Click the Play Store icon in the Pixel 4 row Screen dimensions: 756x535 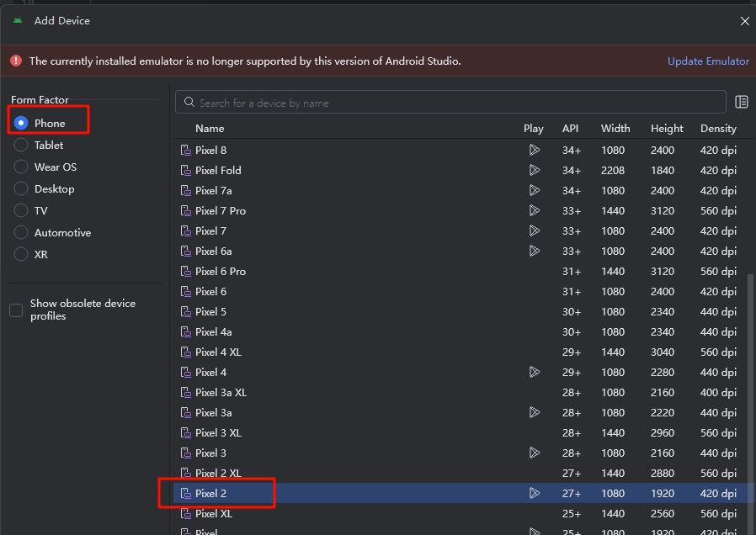pyautogui.click(x=535, y=373)
